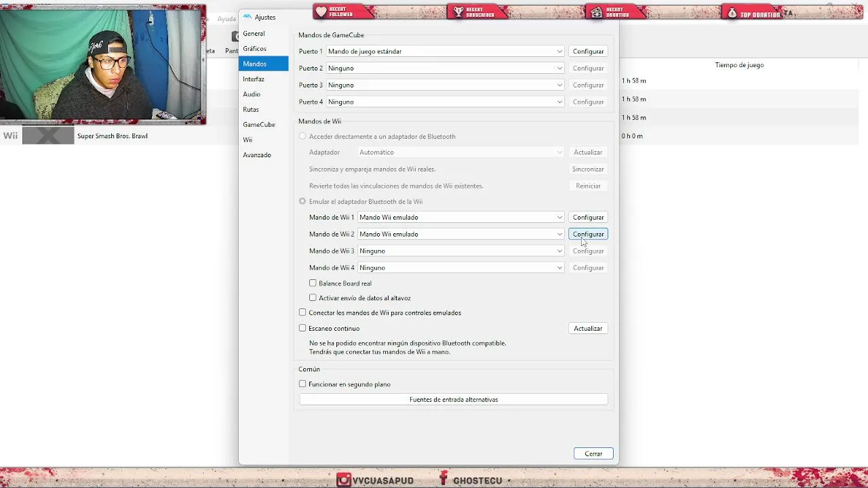868x488 pixels.
Task: Open the Mando de Wii 3 dropdown
Action: [460, 251]
